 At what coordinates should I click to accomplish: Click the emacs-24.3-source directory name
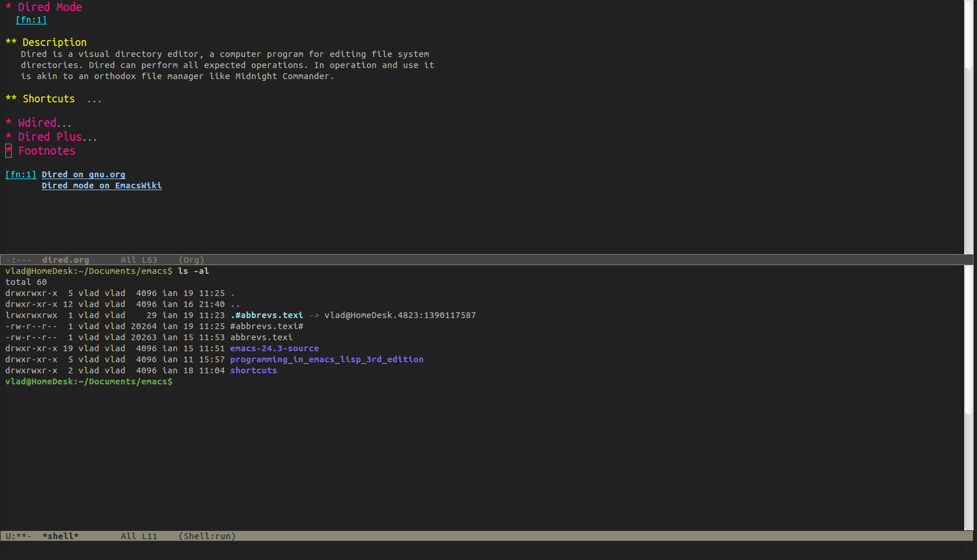274,348
